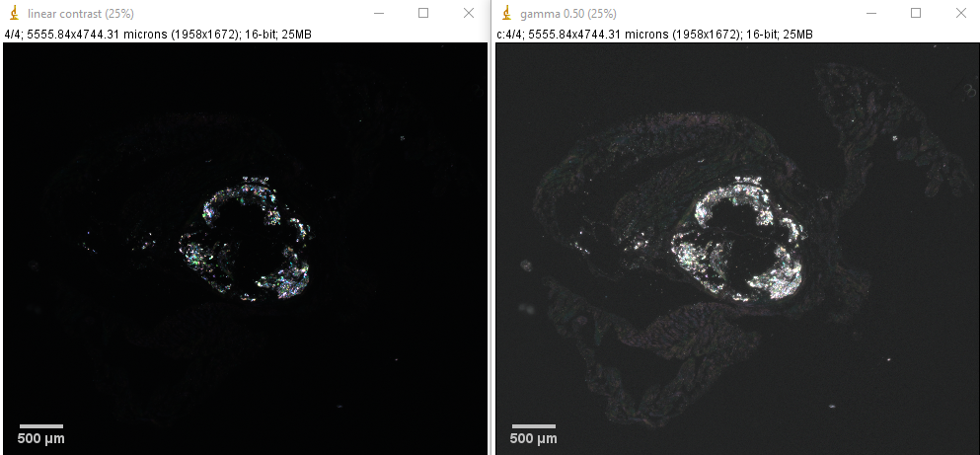This screenshot has width=980, height=455.
Task: Click the 500 µm scale bar label in gamma image
Action: click(x=533, y=437)
